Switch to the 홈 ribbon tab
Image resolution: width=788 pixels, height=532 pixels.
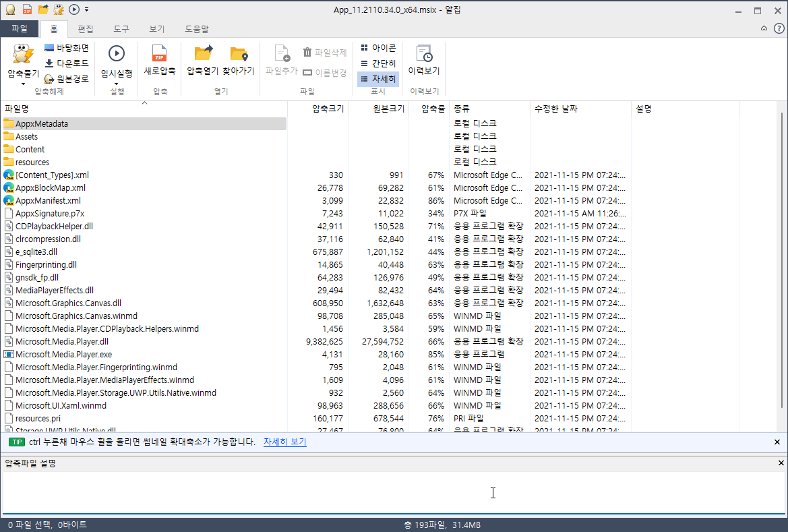coord(54,29)
